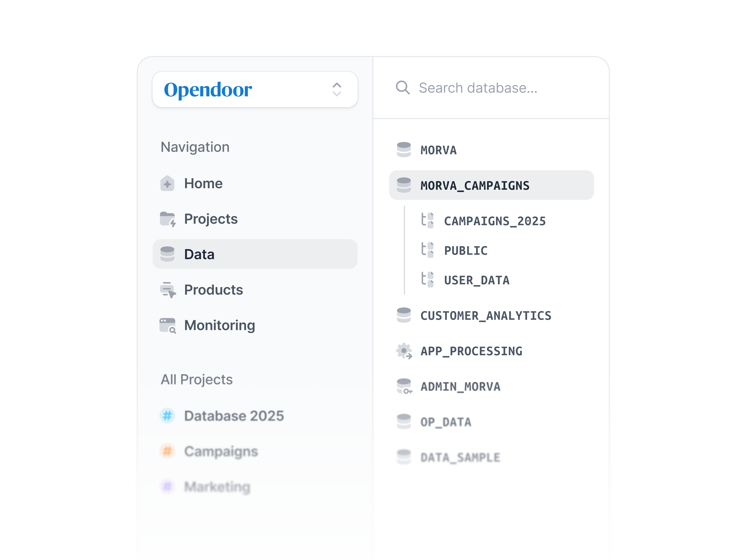Screen dimensions: 747x560
Task: Click the CUSTOMER_ANALYTICS database icon
Action: [x=404, y=315]
